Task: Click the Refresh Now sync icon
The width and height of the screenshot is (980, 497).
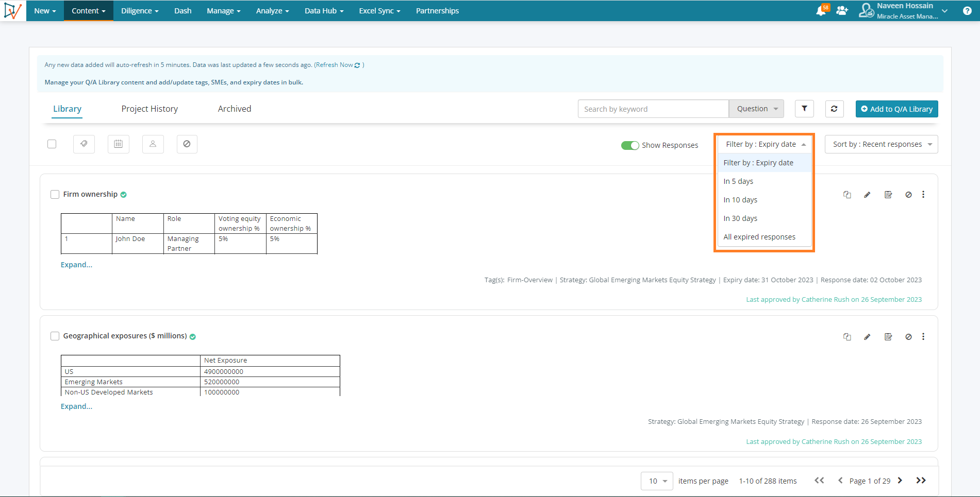Action: (x=357, y=65)
